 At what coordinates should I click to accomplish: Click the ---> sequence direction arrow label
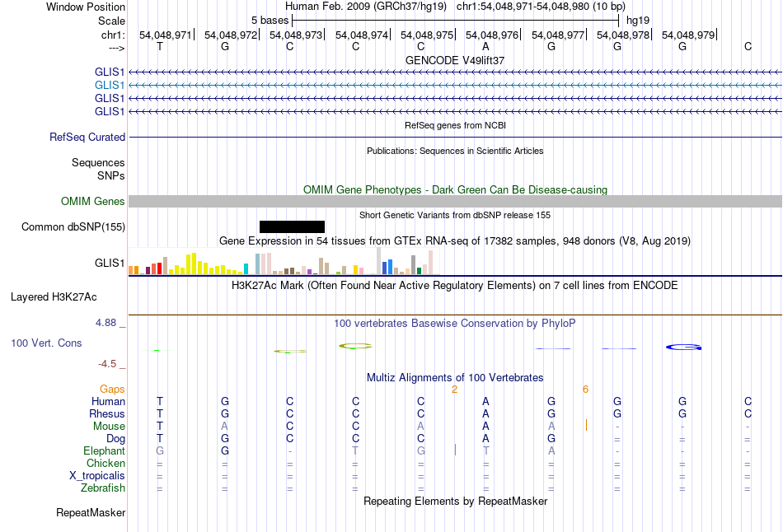116,48
